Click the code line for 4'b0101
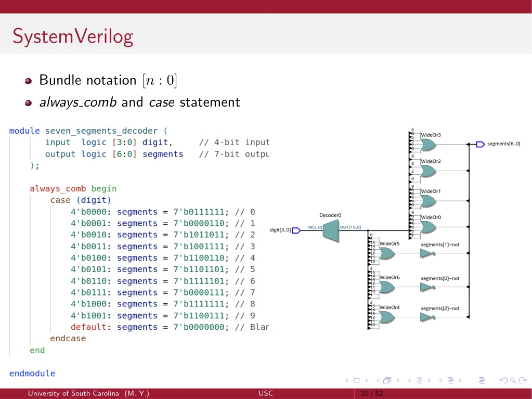Screen dimensions: 532x399 pyautogui.click(x=163, y=269)
